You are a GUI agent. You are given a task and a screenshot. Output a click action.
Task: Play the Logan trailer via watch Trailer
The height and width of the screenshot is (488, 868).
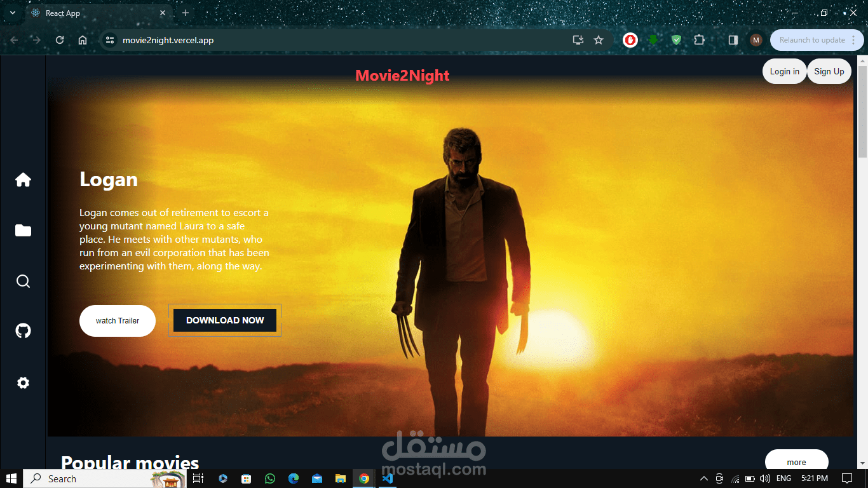point(118,321)
